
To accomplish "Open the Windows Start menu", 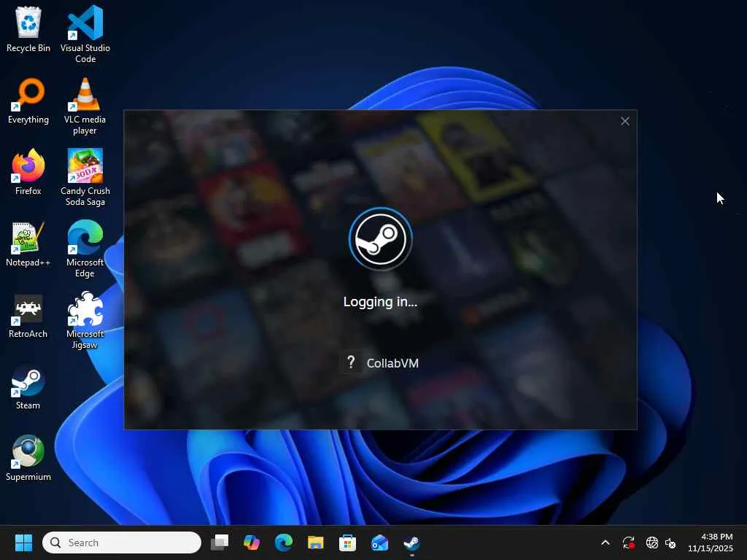I will 23,542.
